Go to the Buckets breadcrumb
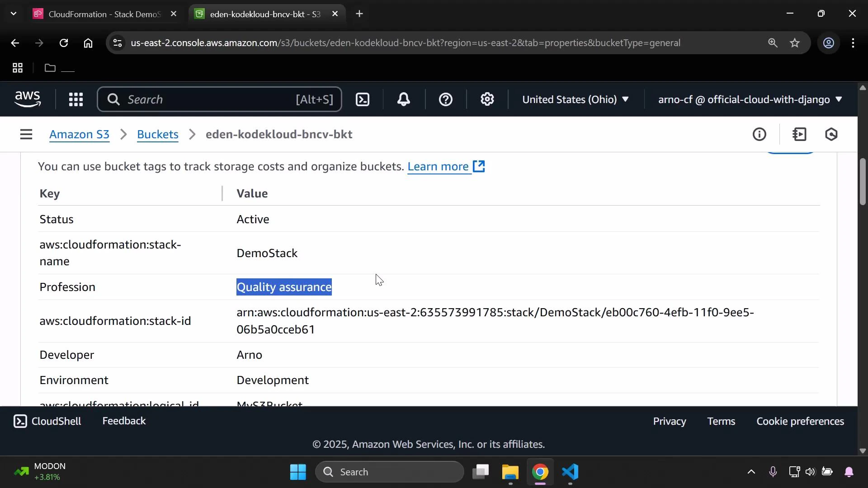 (158, 135)
